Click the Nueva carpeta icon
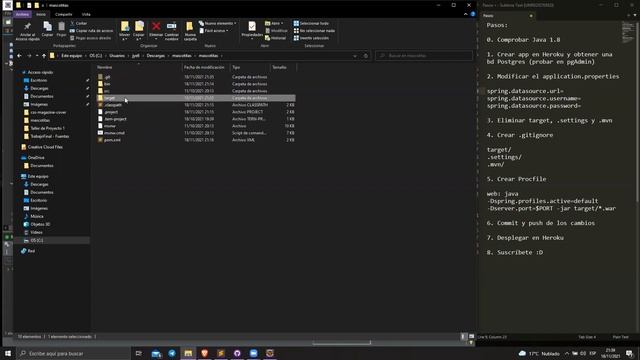The width and height of the screenshot is (640, 360). coord(190,27)
